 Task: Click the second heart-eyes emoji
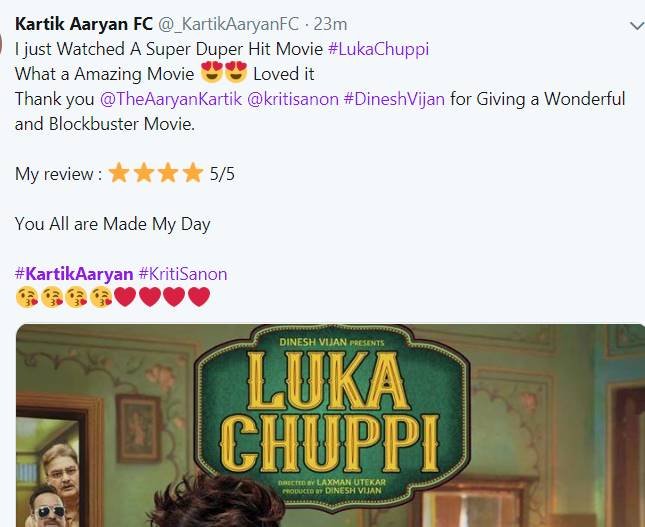tap(236, 72)
